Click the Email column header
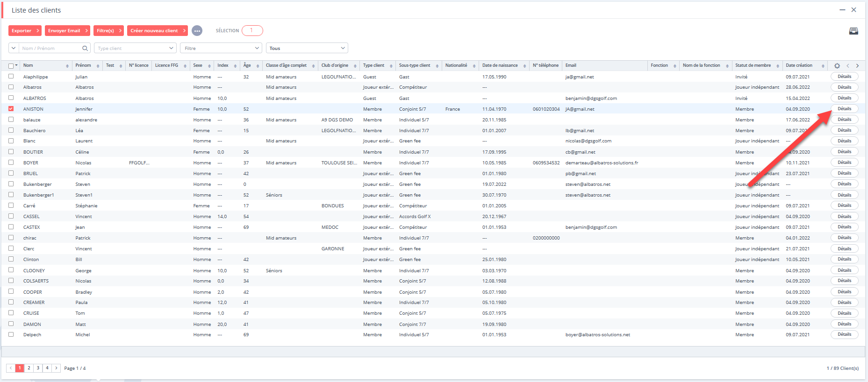Viewport: 868px width, 382px height. (x=571, y=65)
